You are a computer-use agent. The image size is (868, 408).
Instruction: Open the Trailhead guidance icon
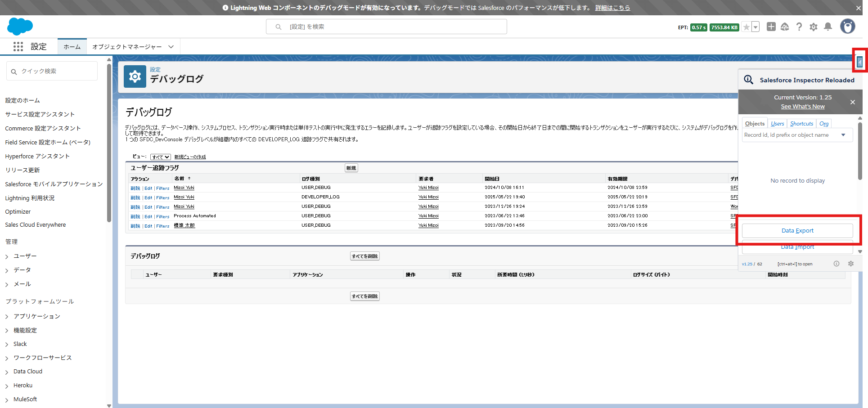point(785,27)
